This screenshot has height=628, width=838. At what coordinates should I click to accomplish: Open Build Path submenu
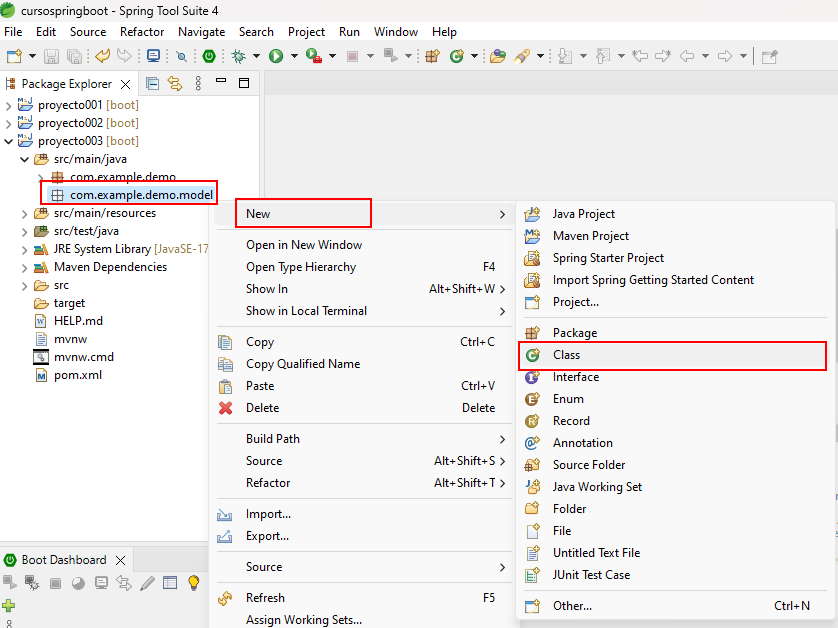[362, 439]
